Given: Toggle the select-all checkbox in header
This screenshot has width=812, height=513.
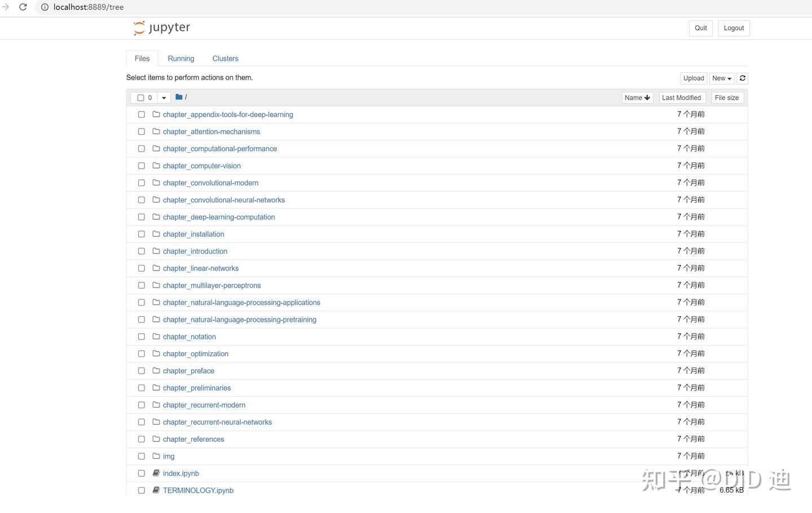Looking at the screenshot, I should [141, 98].
